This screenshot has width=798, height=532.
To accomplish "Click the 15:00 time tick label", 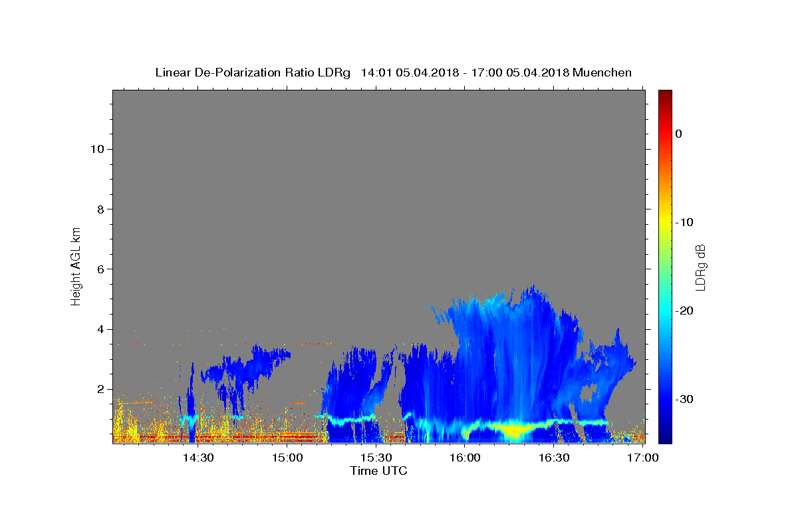I will coord(287,458).
